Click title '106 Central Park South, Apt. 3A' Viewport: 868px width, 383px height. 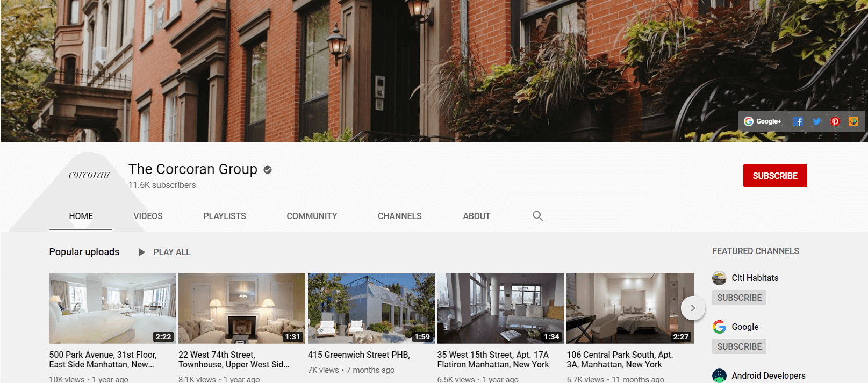620,359
